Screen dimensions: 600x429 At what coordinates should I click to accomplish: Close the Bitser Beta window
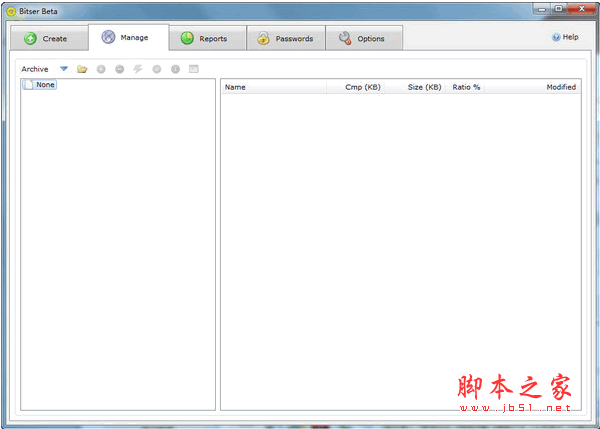coord(582,9)
